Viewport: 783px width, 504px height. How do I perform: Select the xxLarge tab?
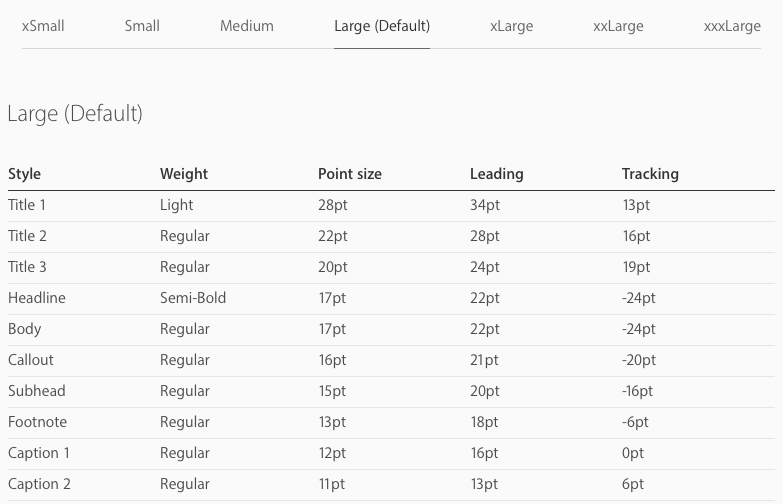[x=618, y=26]
